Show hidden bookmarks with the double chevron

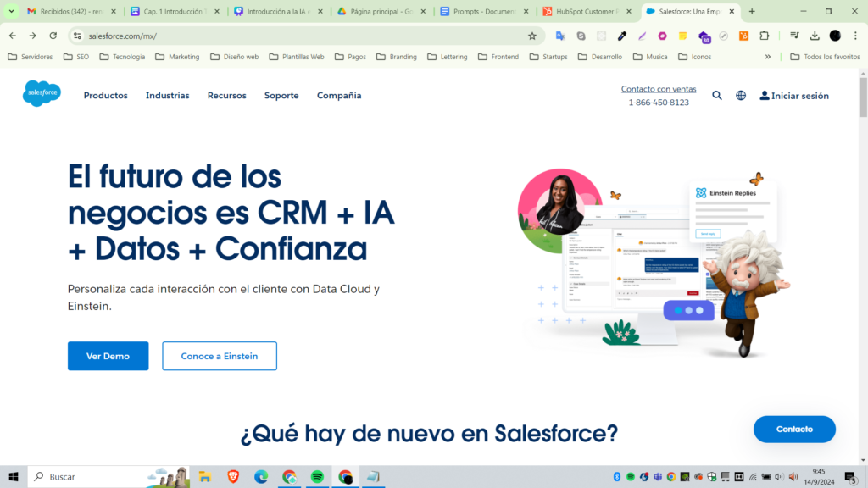768,57
